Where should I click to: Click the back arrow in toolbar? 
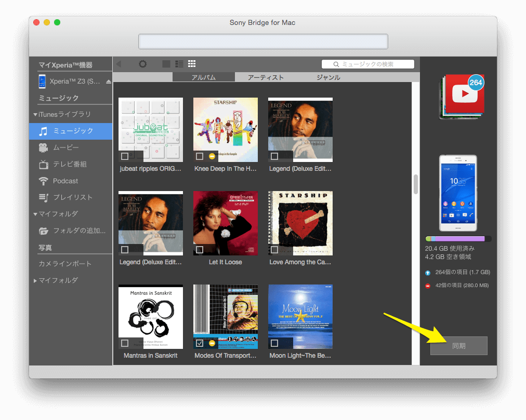119,64
